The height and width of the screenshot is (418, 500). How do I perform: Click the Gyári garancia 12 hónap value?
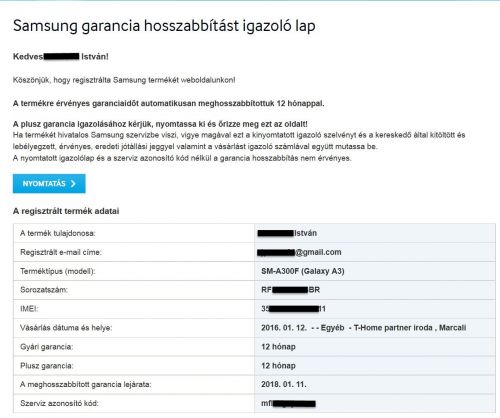pyautogui.click(x=278, y=347)
